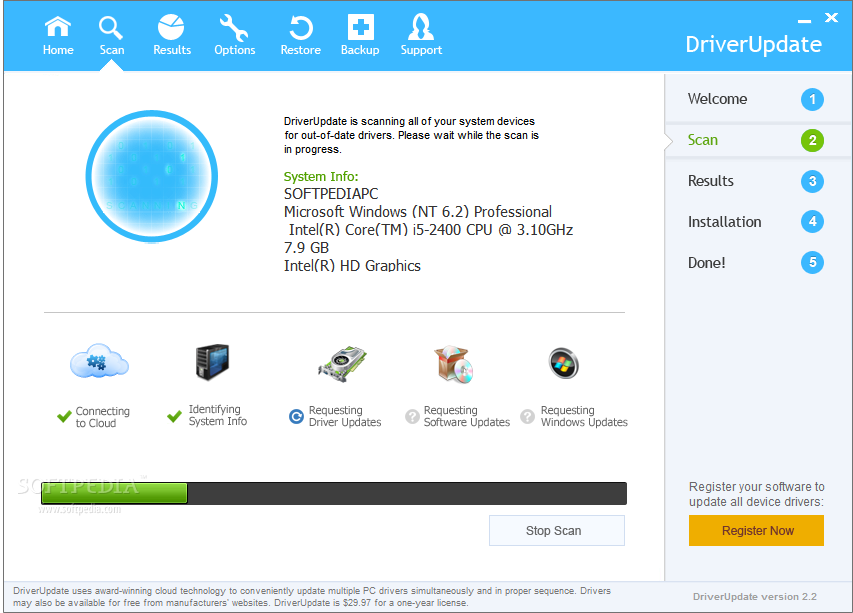Click the circular scanning animation graphic
The width and height of the screenshot is (853, 613).
(x=152, y=176)
